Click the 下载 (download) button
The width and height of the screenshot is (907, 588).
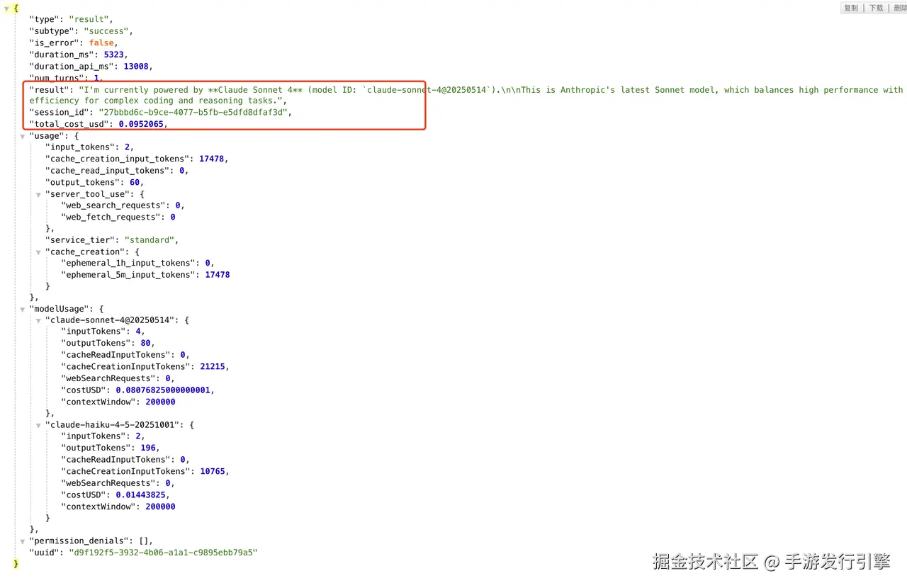877,8
